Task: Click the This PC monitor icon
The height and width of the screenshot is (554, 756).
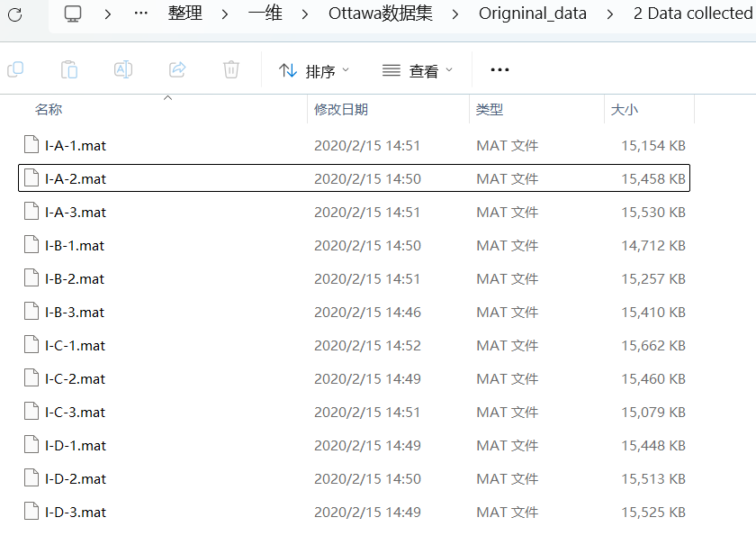Action: (73, 14)
